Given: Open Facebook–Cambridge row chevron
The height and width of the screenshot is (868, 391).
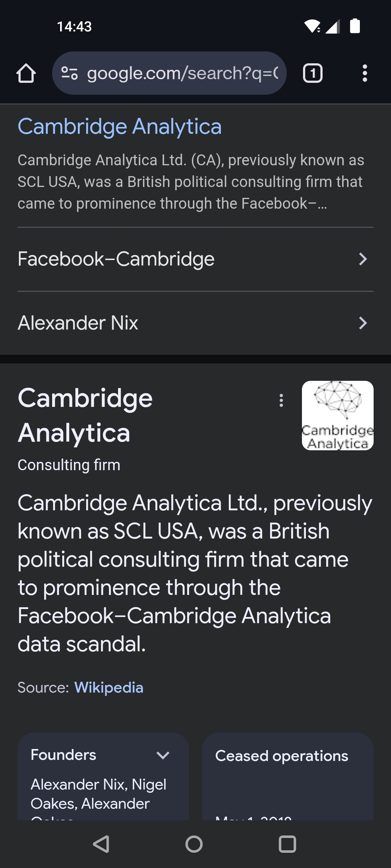Looking at the screenshot, I should (363, 259).
